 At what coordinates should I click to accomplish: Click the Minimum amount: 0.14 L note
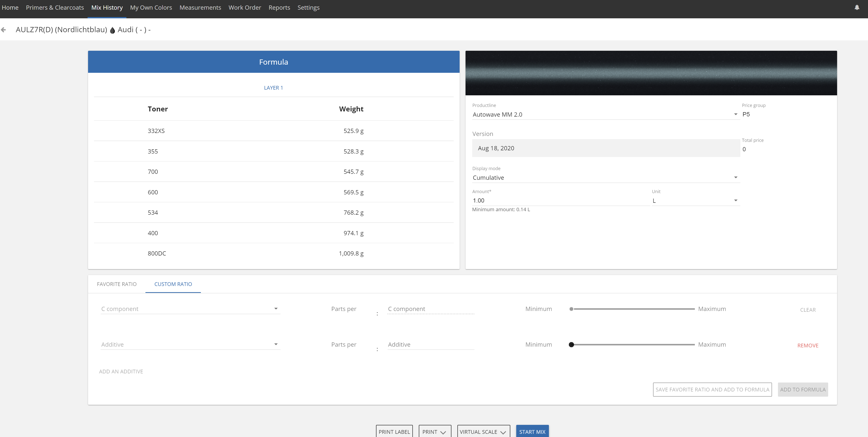(x=501, y=209)
